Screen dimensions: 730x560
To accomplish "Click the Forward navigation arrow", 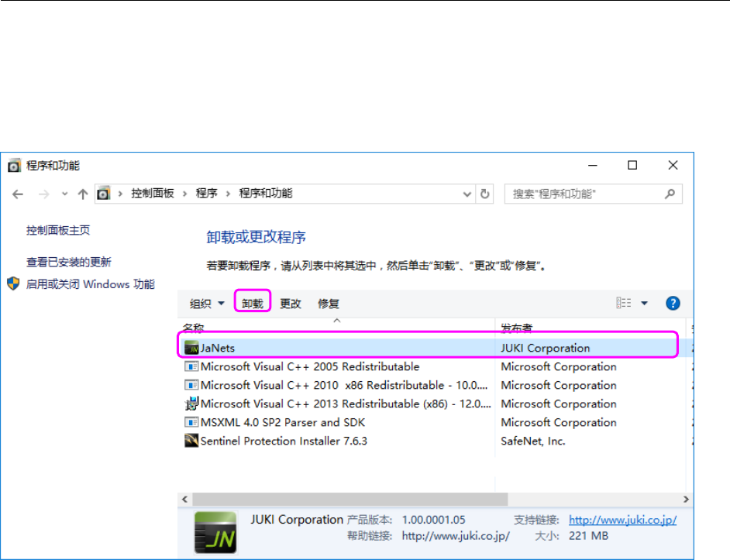I will tap(43, 194).
